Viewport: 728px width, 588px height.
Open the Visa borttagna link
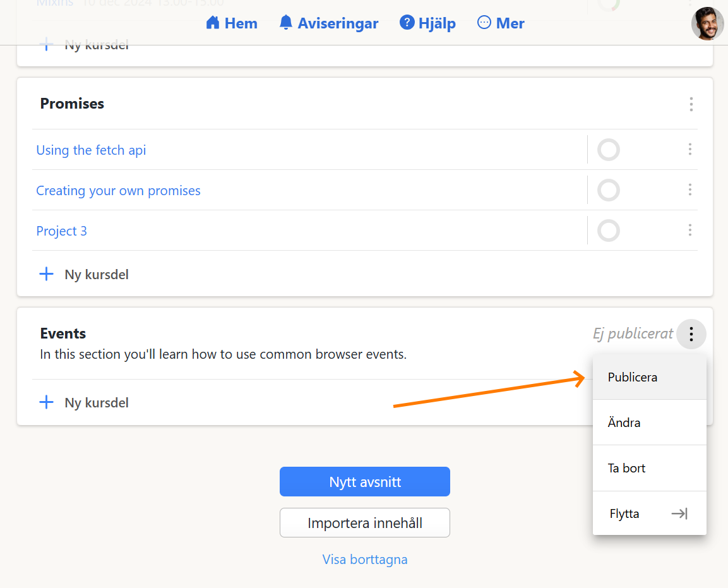(x=365, y=560)
